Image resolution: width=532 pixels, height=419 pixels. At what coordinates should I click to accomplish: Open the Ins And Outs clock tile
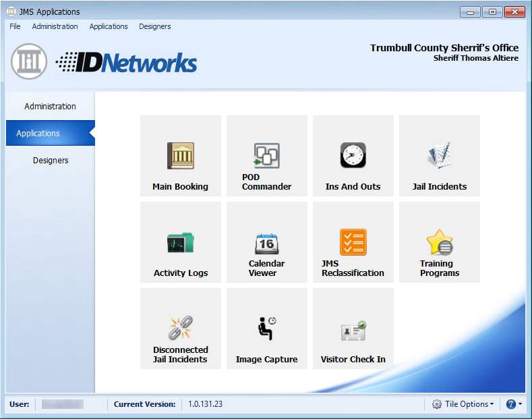tap(353, 156)
